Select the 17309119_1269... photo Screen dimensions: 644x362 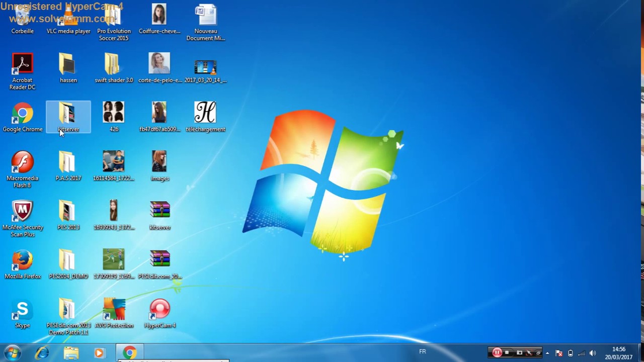pyautogui.click(x=114, y=264)
